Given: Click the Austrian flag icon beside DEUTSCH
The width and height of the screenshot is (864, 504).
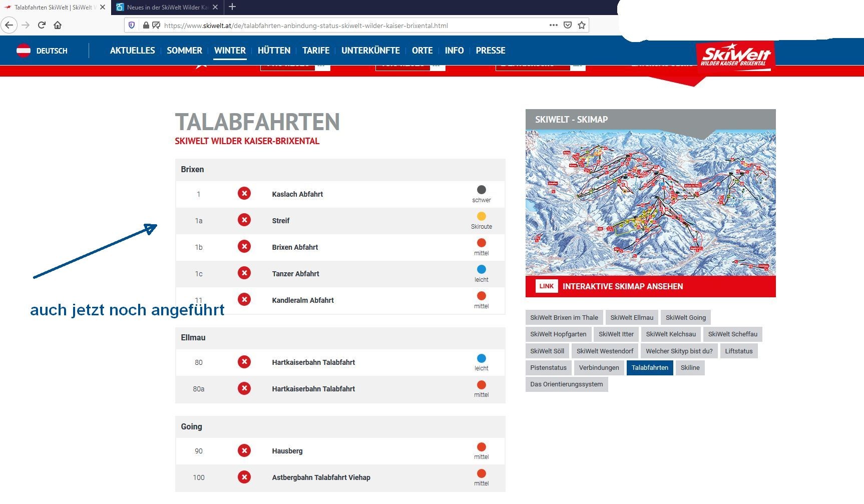Looking at the screenshot, I should [x=24, y=51].
